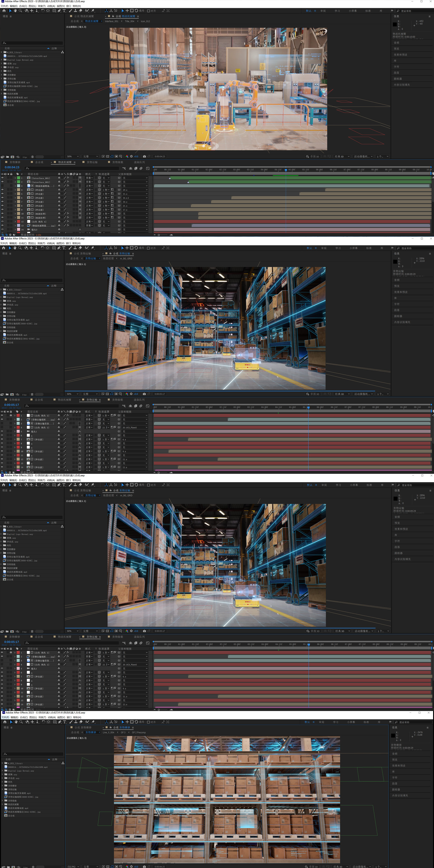Click the 0:00:04:23 timecode in the top timeline
This screenshot has height=868, width=434.
point(12,167)
